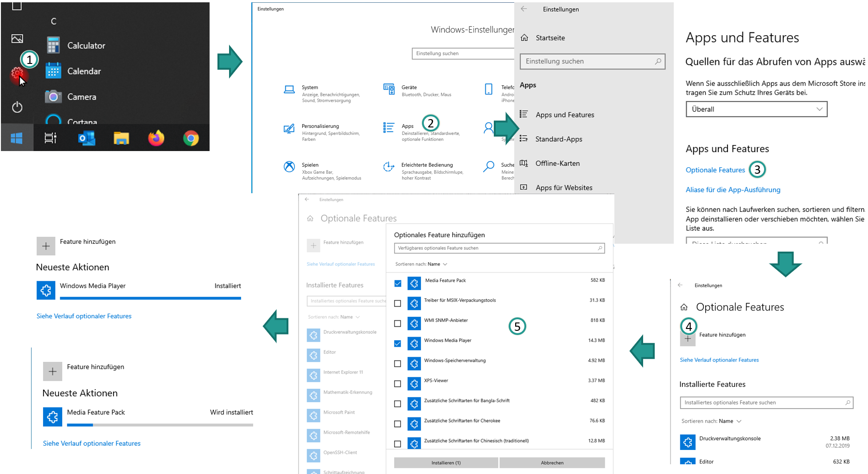Screen dimensions: 868x474
Task: Click the plus icon above Windows Media Player Installiert
Action: [46, 246]
